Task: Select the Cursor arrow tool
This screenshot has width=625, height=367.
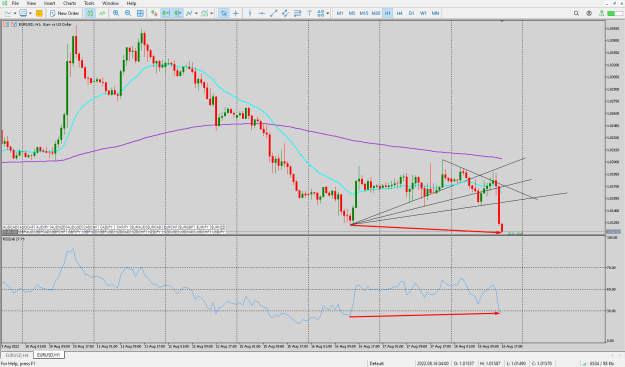Action: pos(224,13)
